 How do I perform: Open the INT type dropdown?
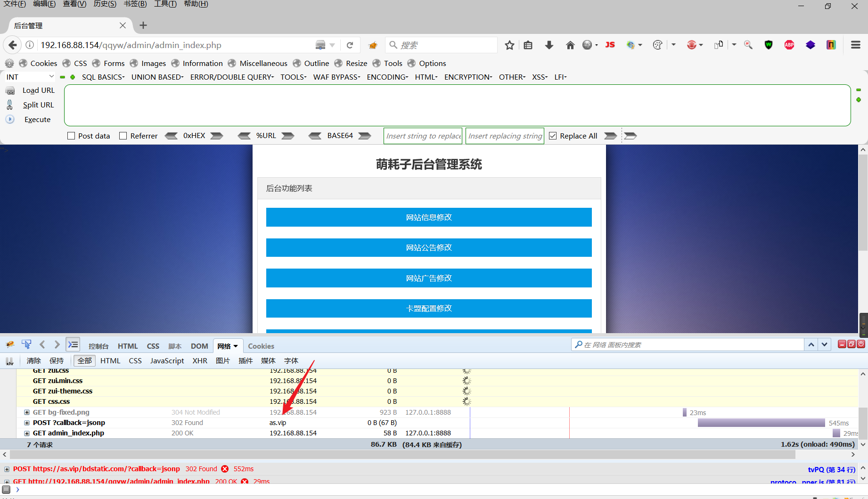(31, 77)
